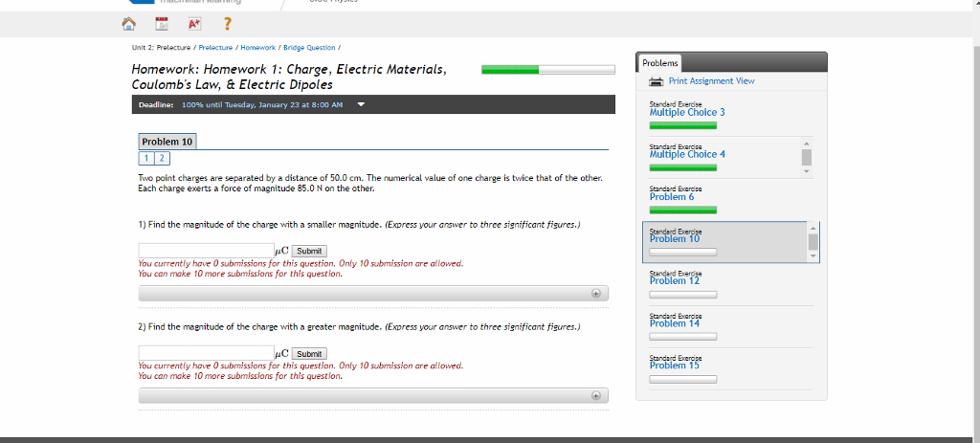The width and height of the screenshot is (980, 443).
Task: Open Problem 12 in the problems list
Action: pyautogui.click(x=675, y=280)
